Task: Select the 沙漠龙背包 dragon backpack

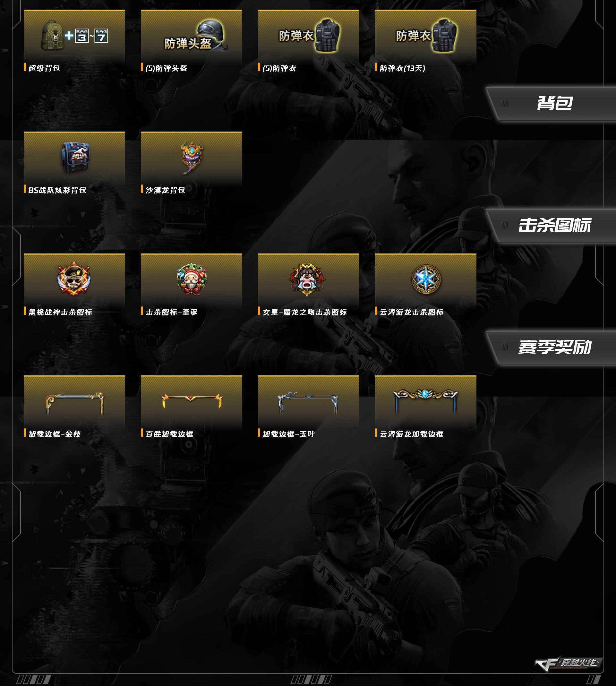Action: [191, 158]
